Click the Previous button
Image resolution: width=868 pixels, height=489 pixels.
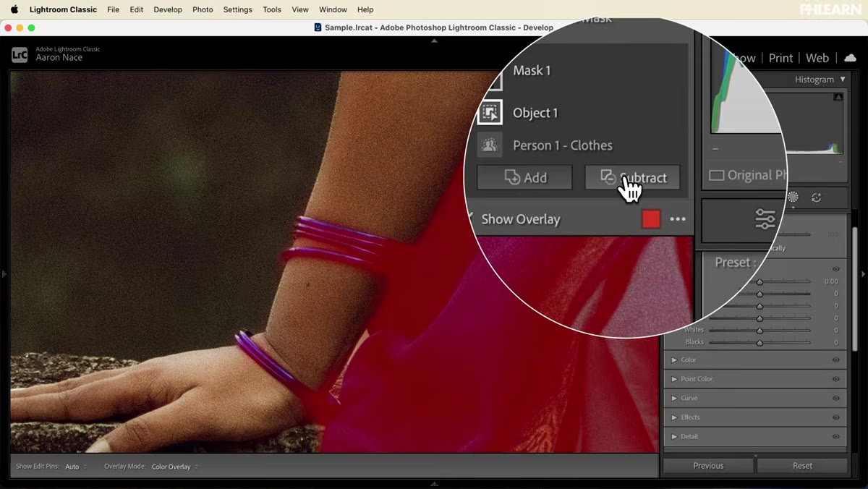click(709, 466)
